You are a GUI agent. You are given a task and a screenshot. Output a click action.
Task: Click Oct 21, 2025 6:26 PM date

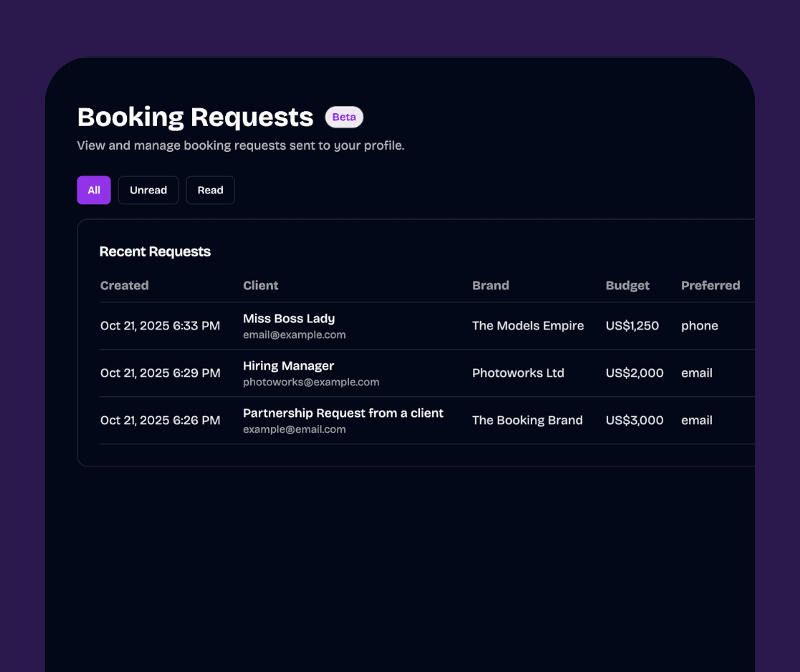tap(160, 421)
